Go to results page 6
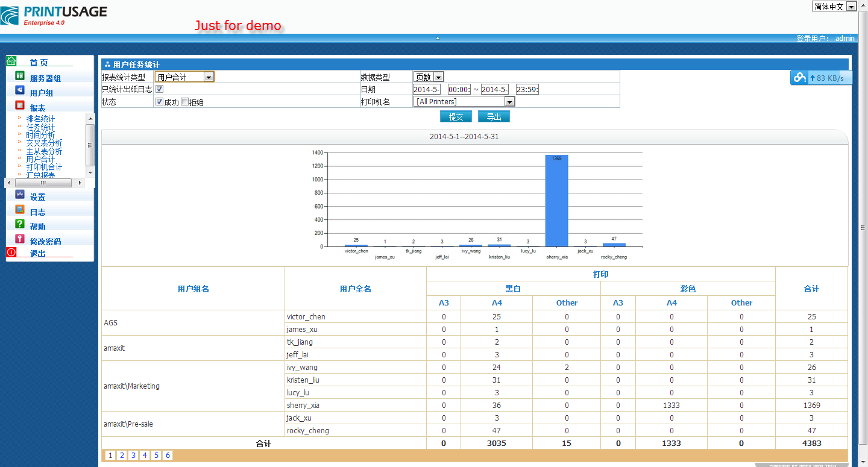The width and height of the screenshot is (868, 467). tap(168, 456)
